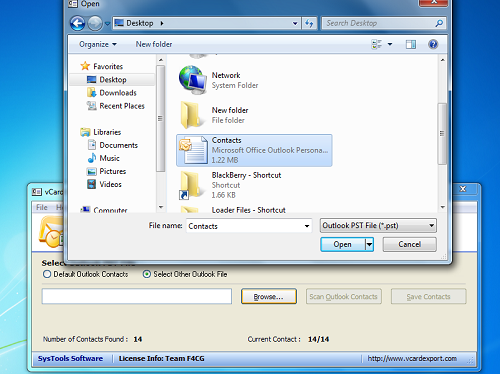Viewport: 500px width, 374px height.
Task: Expand the Desktop breadcrumb arrow
Action: click(162, 23)
